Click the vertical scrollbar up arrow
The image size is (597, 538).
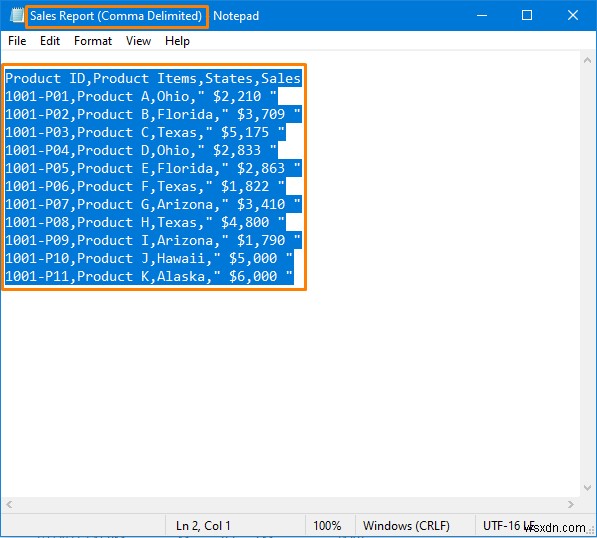click(x=587, y=60)
